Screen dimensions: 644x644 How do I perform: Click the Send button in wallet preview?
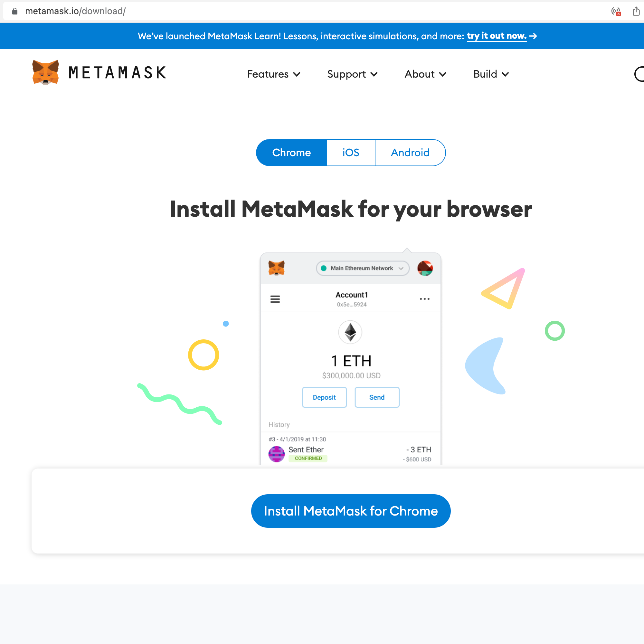pos(377,397)
